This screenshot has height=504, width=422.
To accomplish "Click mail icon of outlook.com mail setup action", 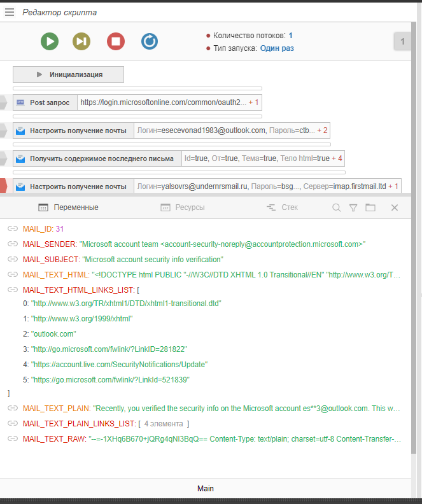I will 20,131.
